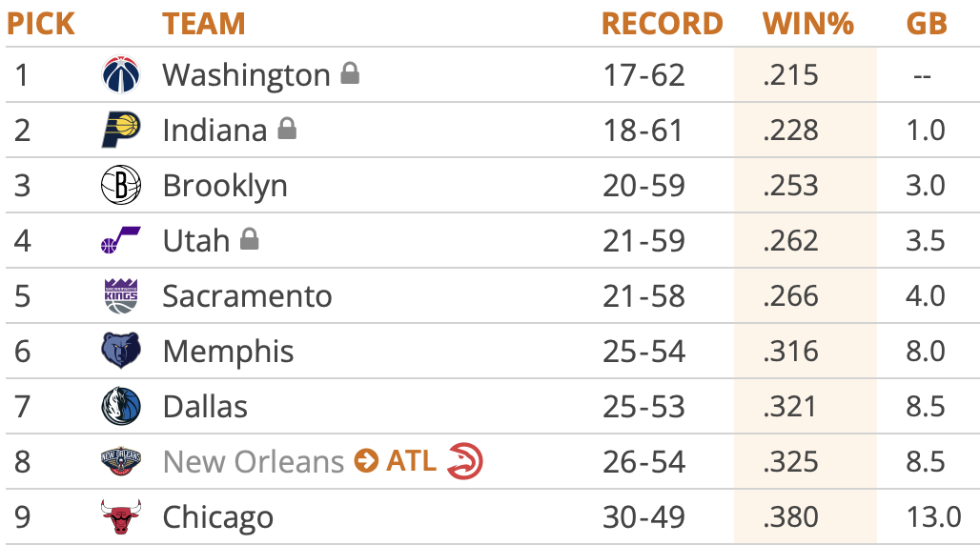The height and width of the screenshot is (545, 980).
Task: Open the Chicago team link
Action: pyautogui.click(x=218, y=517)
